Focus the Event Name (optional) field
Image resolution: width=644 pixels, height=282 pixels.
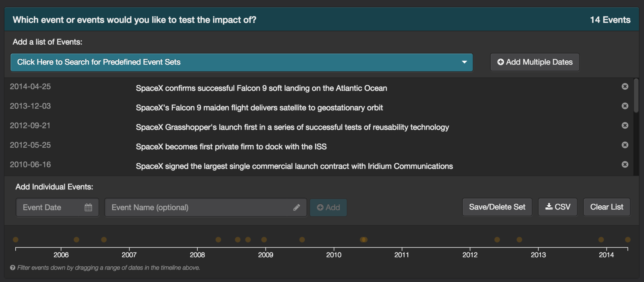(205, 208)
